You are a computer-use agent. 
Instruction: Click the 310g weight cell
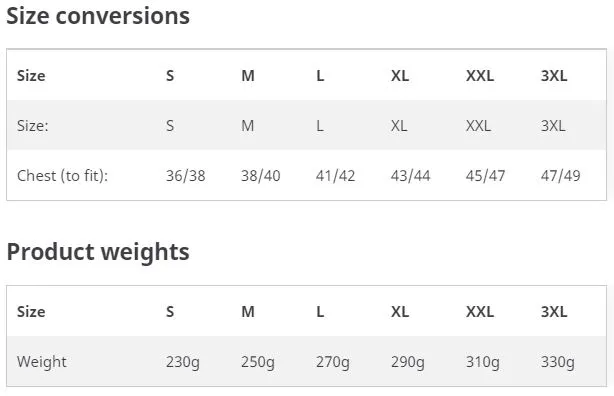483,362
